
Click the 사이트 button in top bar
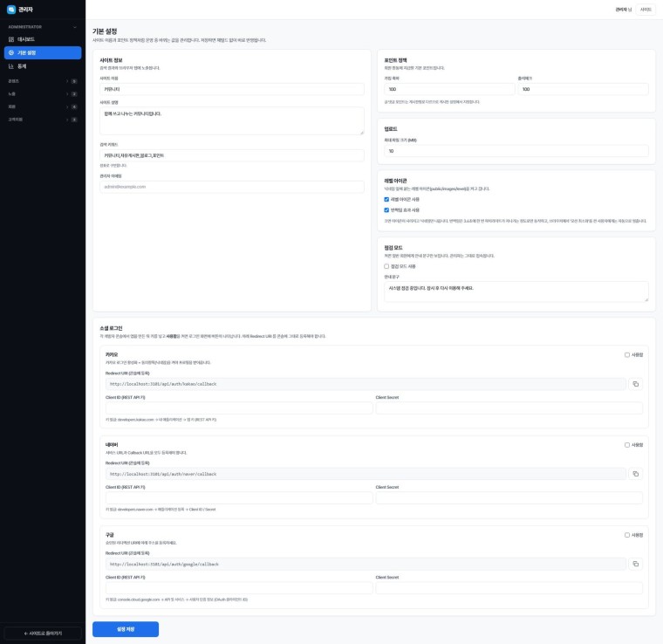pyautogui.click(x=646, y=10)
